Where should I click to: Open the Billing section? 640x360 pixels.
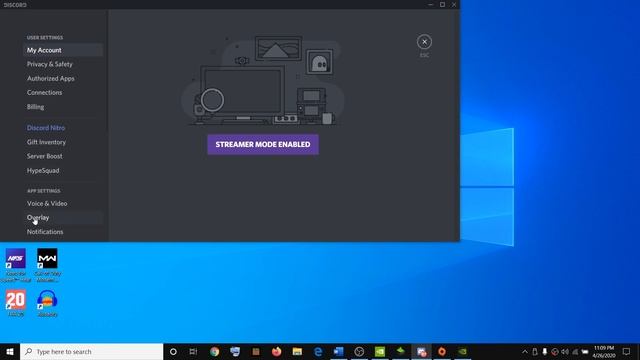coord(63,107)
